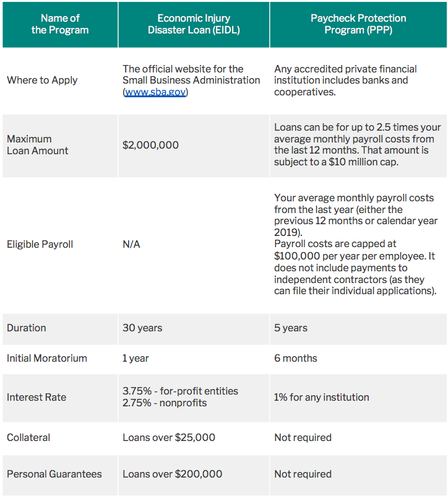
Task: Open the www.sba.gov link
Action: [155, 92]
